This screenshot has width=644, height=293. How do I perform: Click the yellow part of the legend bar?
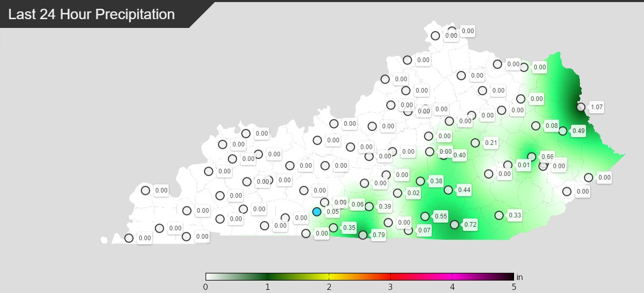pos(329,276)
